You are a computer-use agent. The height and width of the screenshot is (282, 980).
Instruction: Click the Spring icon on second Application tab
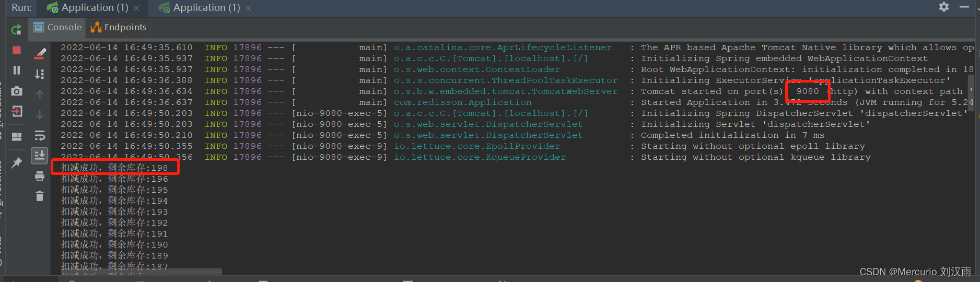click(164, 8)
